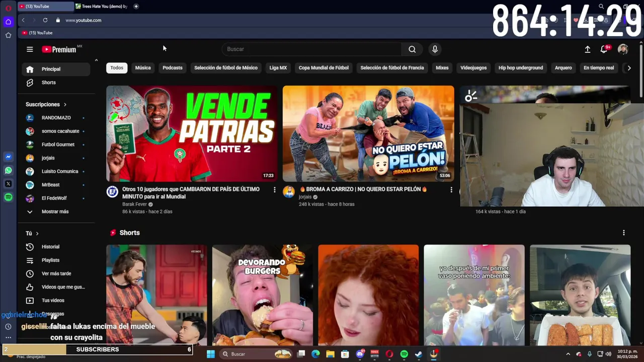The height and width of the screenshot is (362, 644).
Task: View site info via address bar lock
Action: [x=58, y=20]
